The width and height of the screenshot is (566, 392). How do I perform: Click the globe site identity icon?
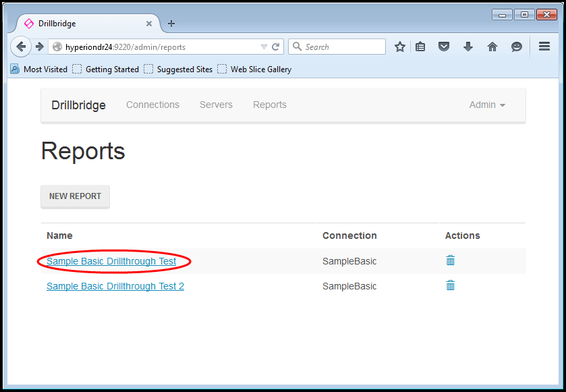click(57, 47)
